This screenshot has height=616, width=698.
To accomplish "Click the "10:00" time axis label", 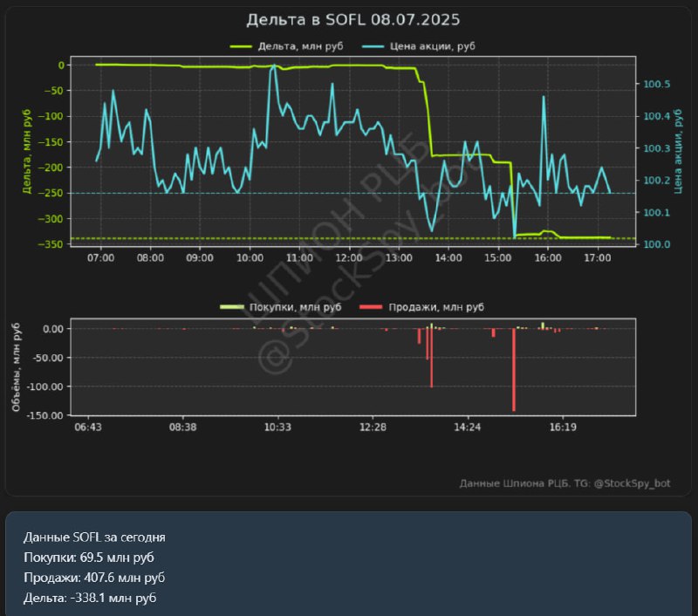I will click(x=250, y=258).
